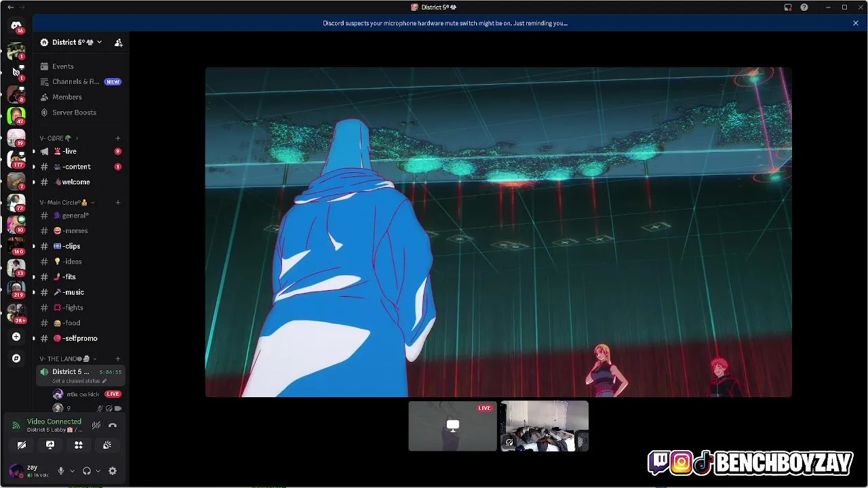Toggle noise suppression in voice panel
868x488 pixels.
(x=96, y=426)
